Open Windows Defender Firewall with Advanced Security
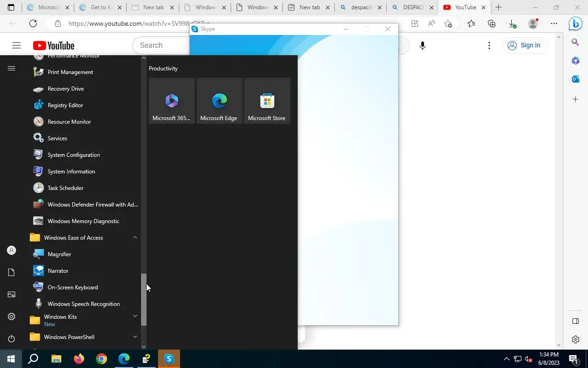 pos(85,205)
